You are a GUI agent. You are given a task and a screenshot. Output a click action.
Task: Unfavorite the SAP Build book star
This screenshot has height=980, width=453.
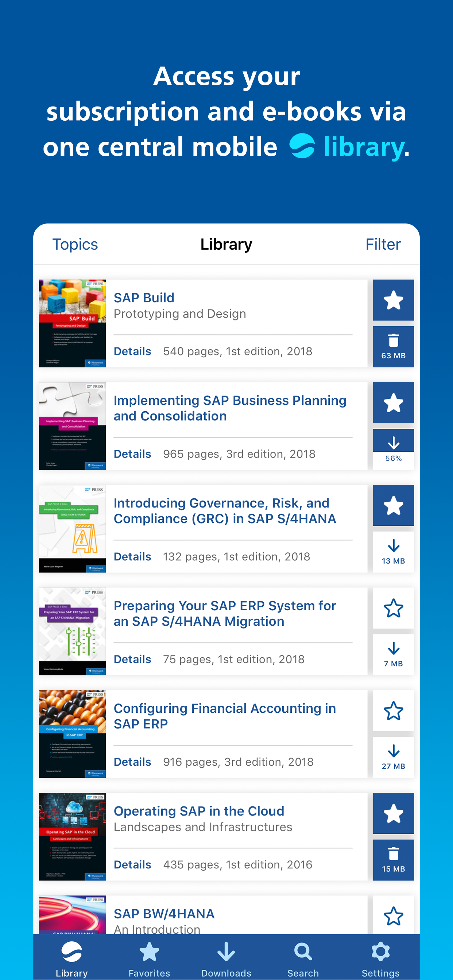[393, 300]
